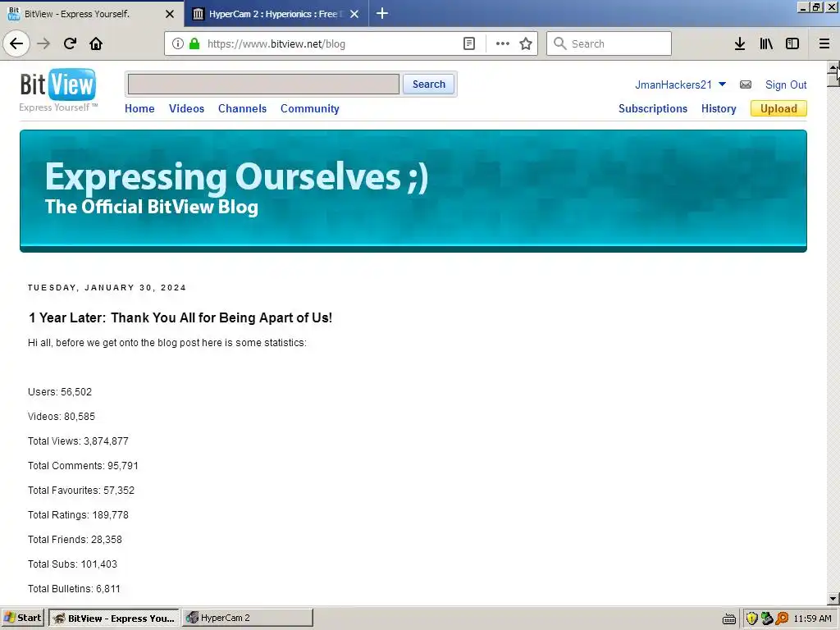The height and width of the screenshot is (630, 840).
Task: Click the Total Friends: 28,358 line
Action: click(x=75, y=540)
